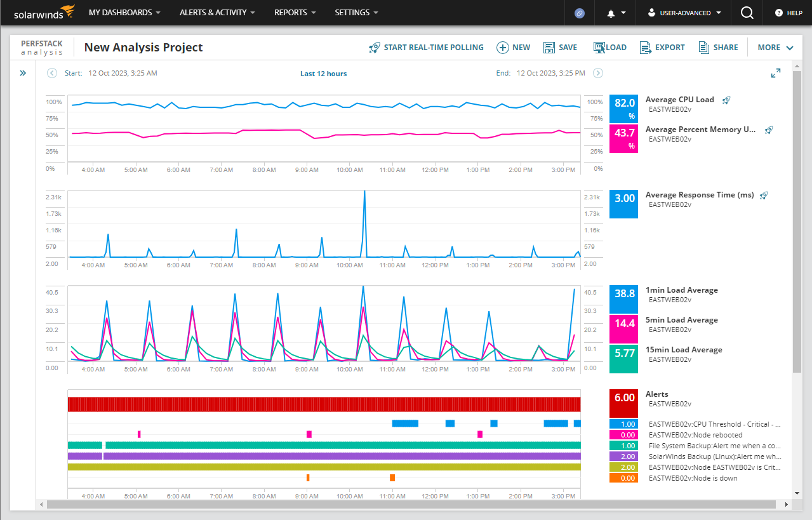The height and width of the screenshot is (520, 812).
Task: Click the search magnifier icon
Action: 747,13
